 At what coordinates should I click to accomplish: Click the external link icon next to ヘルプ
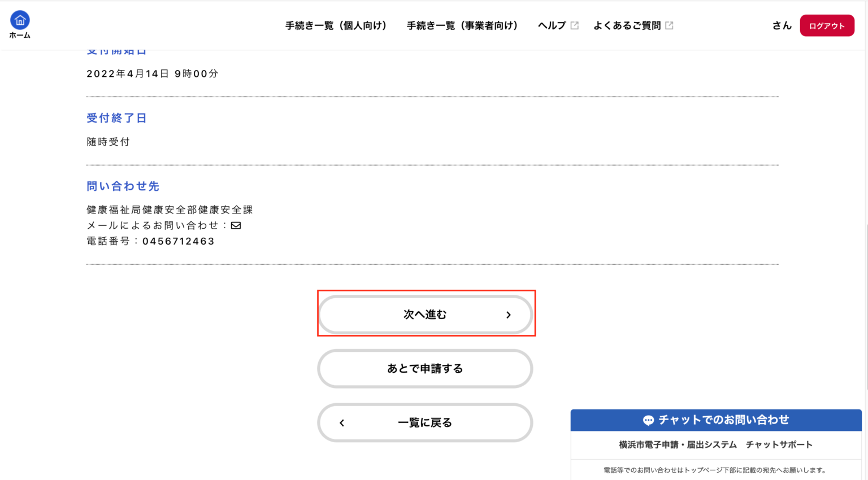[x=575, y=25]
